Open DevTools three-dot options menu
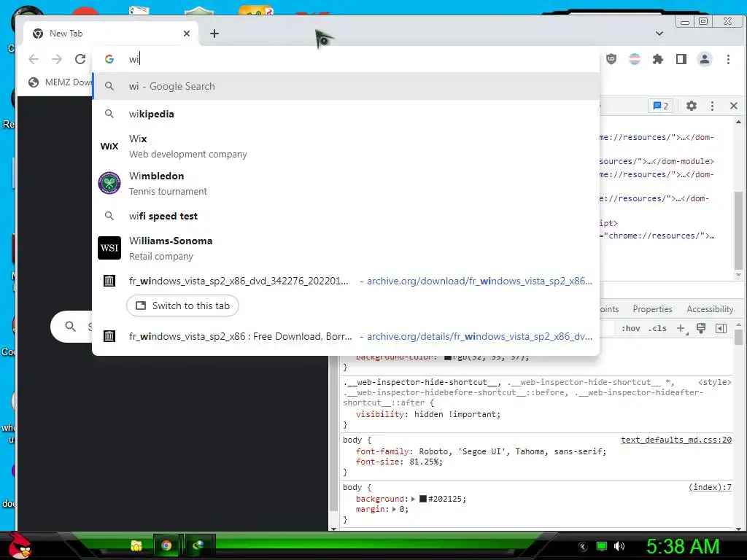Screen dimensions: 747x560 click(712, 106)
